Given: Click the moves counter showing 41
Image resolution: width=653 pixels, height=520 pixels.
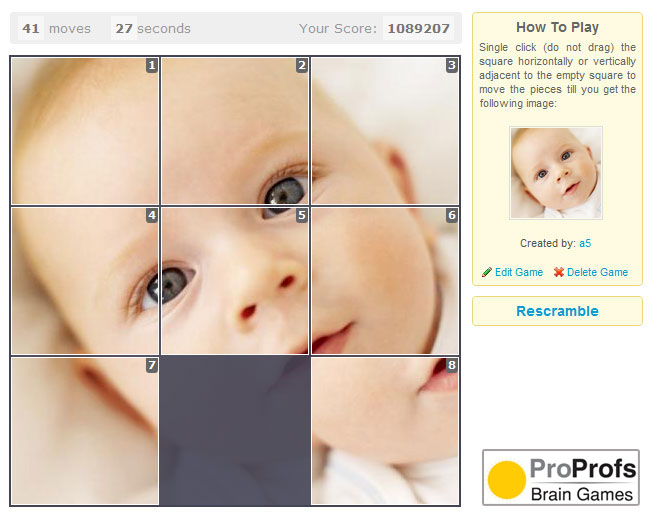Looking at the screenshot, I should pos(31,28).
